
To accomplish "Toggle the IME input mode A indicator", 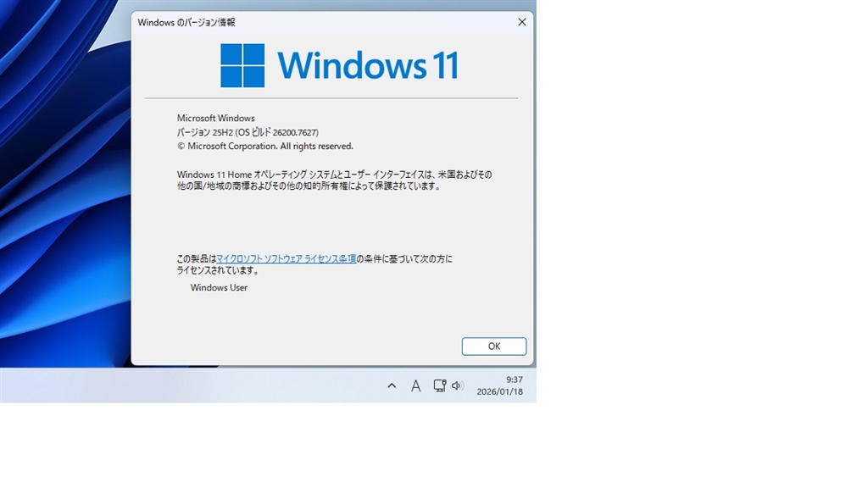I will (415, 385).
